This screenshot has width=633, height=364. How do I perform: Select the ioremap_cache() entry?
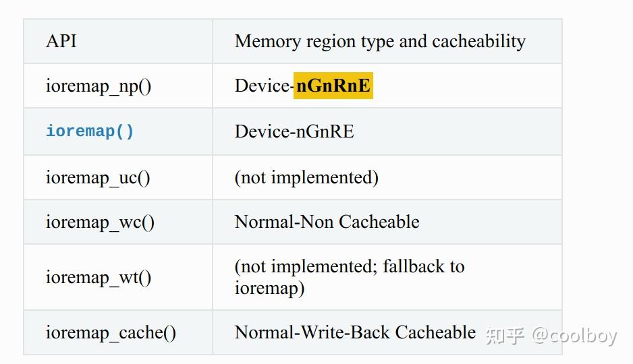coord(111,332)
